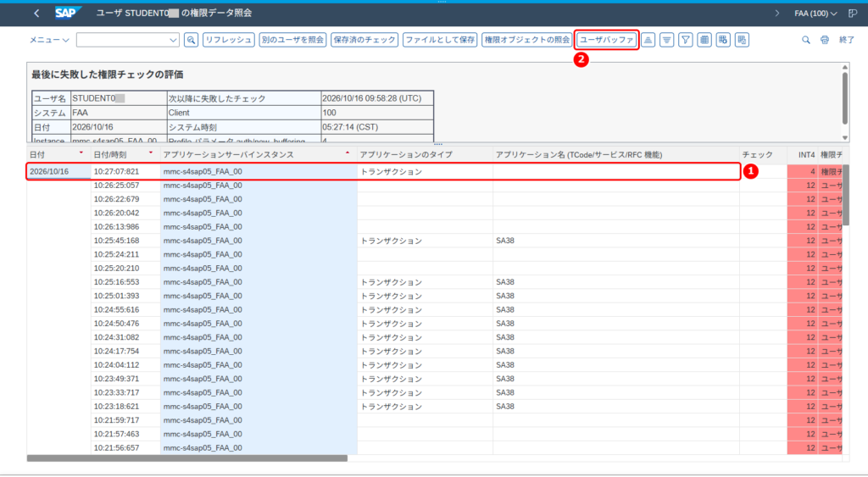The image size is (868, 477).
Task: Select the 10:26:13:986 time cell
Action: pyautogui.click(x=125, y=227)
